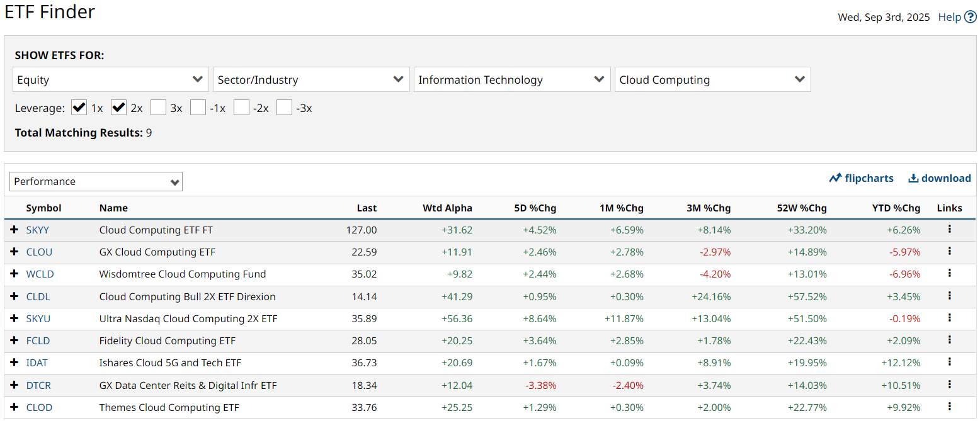The image size is (980, 421).
Task: Sort by Wtd Alpha column header
Action: point(447,208)
